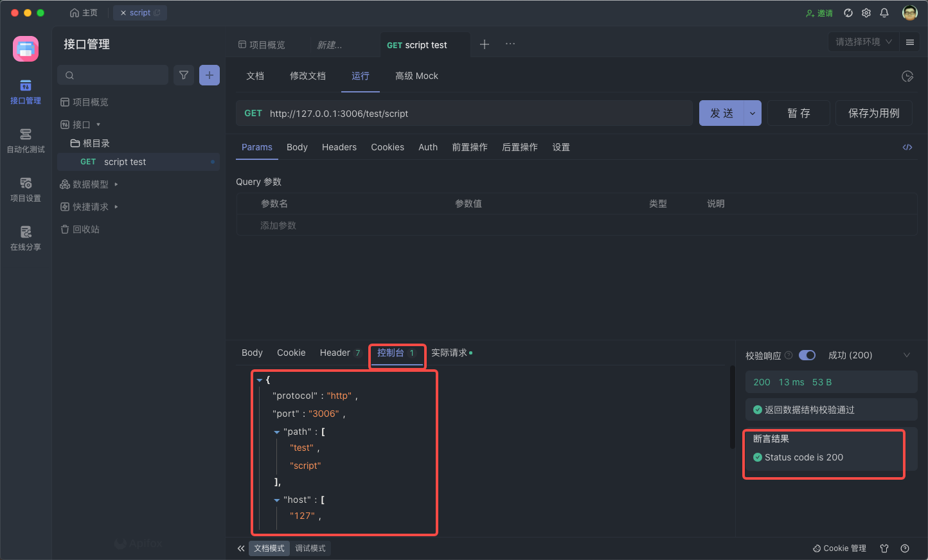Viewport: 928px width, 560px height.
Task: Toggle the 校验响应 switch off
Action: [x=807, y=354]
